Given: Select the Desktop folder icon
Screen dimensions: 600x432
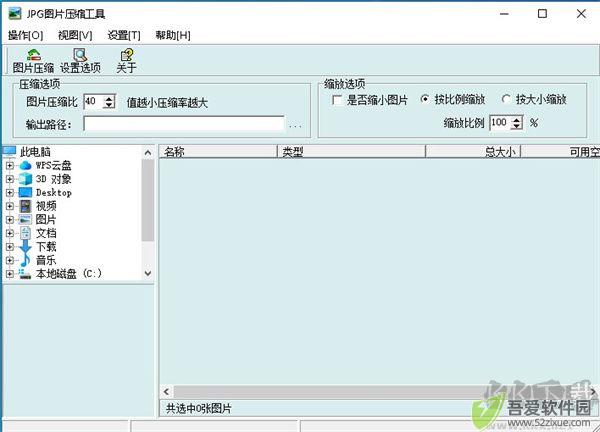Looking at the screenshot, I should pos(25,192).
